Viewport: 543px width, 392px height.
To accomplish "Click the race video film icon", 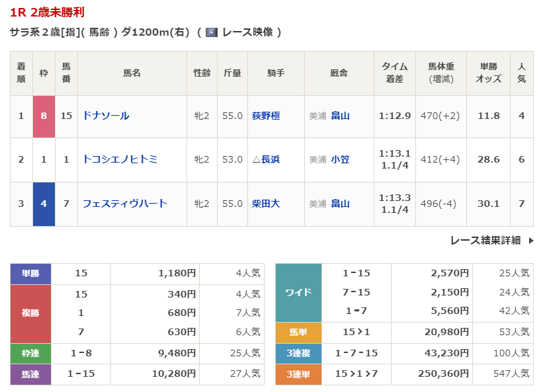I will [212, 32].
